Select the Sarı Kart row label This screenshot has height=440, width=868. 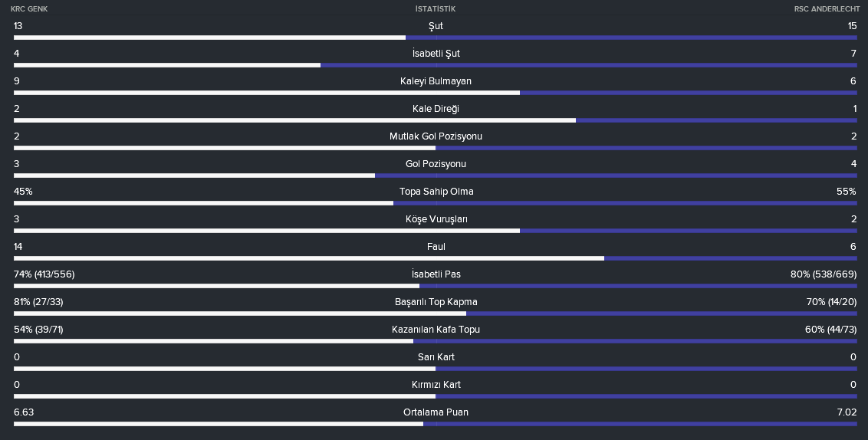coord(436,357)
